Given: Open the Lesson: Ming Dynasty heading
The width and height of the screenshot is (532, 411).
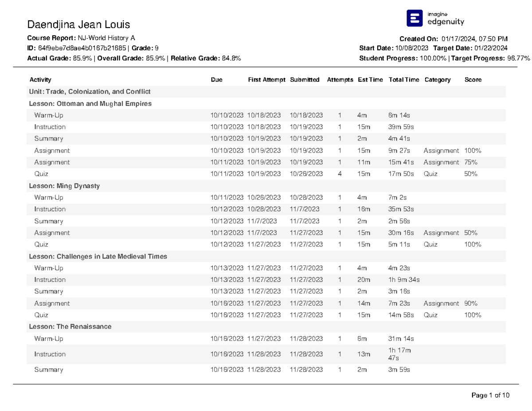Looking at the screenshot, I should (64, 186).
